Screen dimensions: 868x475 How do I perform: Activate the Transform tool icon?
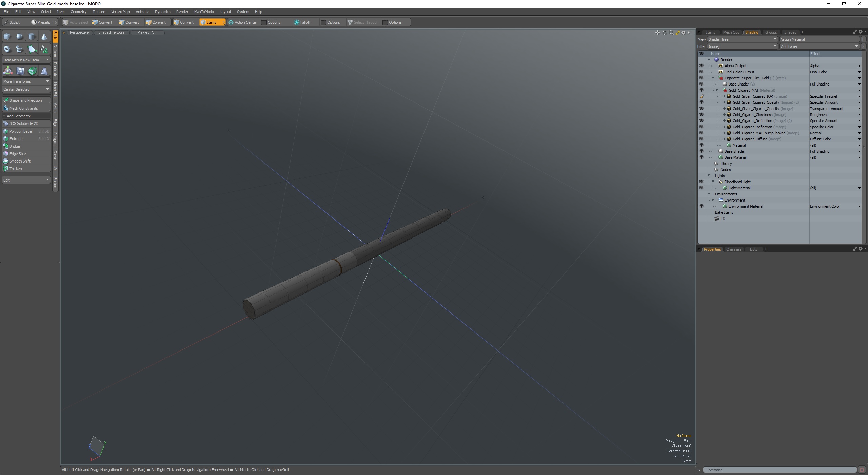click(7, 71)
